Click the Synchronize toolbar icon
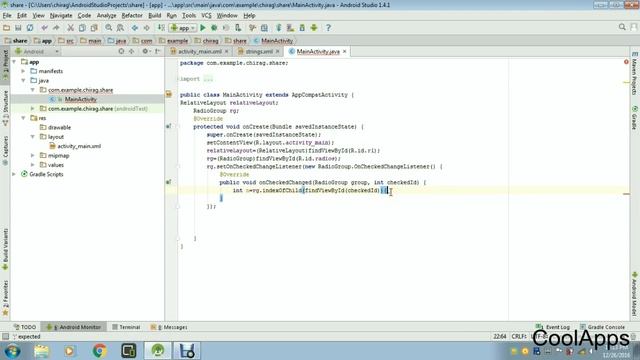The width and height of the screenshot is (640, 360). pos(30,28)
